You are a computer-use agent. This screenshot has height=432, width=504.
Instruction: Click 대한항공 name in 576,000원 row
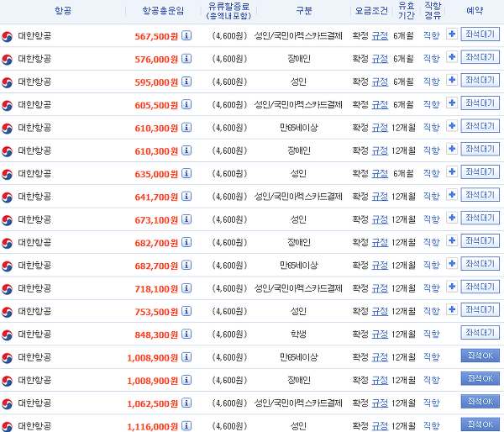tap(34, 59)
